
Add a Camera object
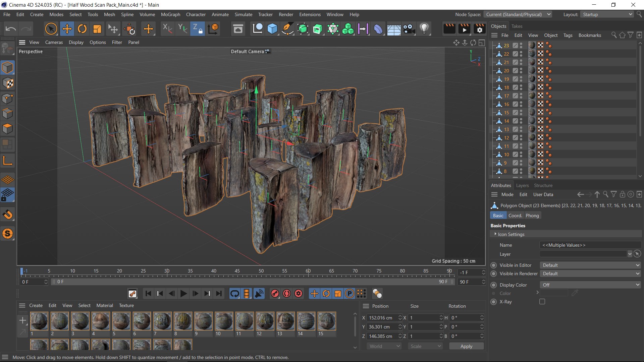pyautogui.click(x=409, y=29)
